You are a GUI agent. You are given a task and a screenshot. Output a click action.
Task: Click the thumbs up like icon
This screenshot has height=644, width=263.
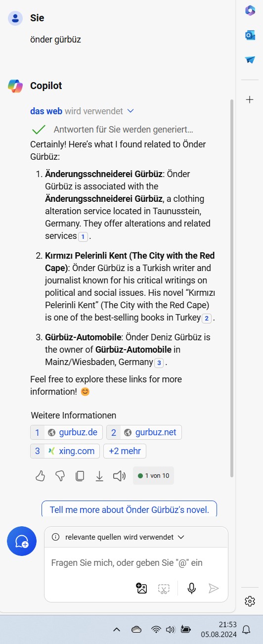click(41, 476)
